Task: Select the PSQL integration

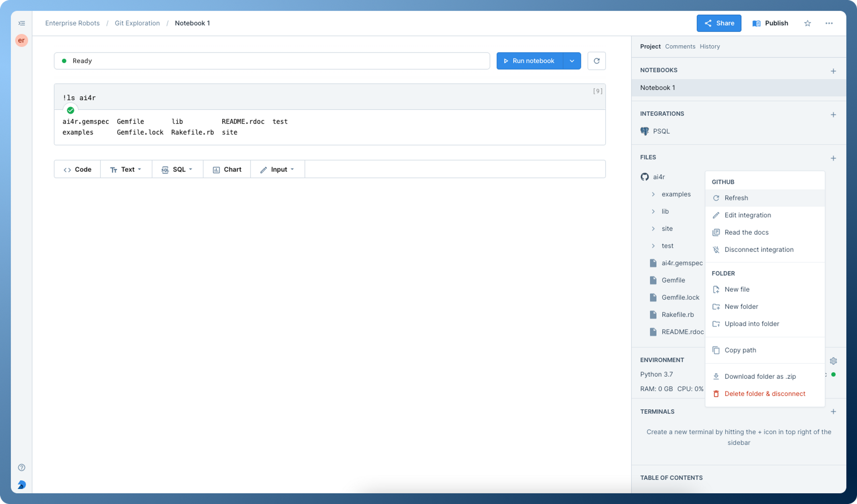Action: pos(661,131)
